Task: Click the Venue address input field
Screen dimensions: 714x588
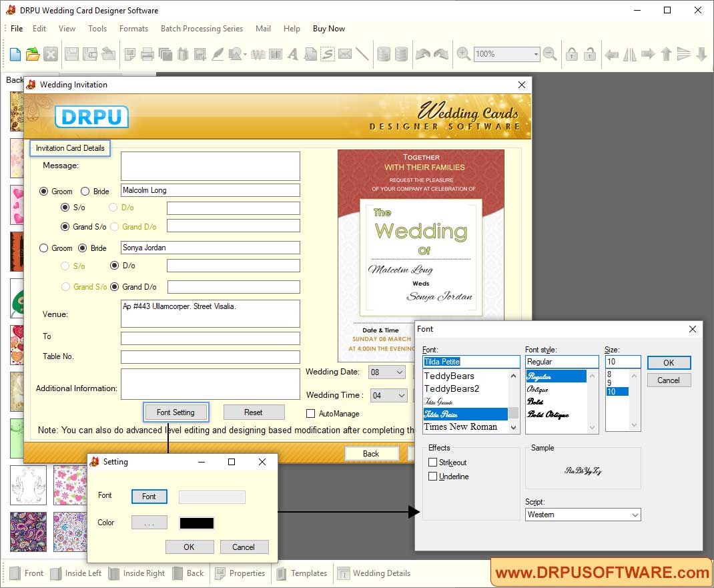Action: (210, 314)
